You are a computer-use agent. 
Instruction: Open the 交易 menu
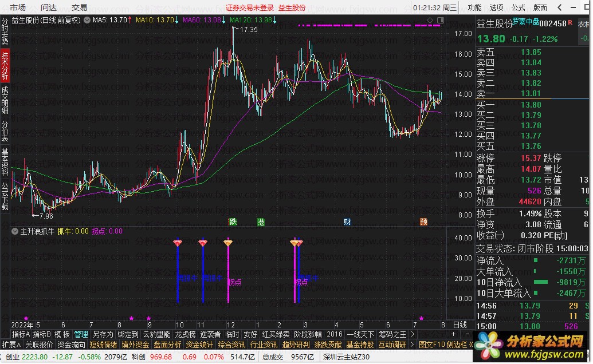click(x=80, y=7)
